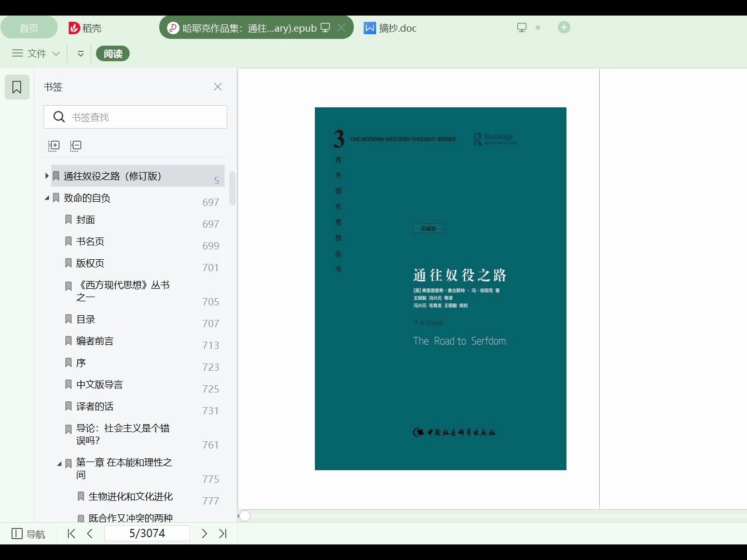Expand the 文件 dropdown chevron

(56, 53)
